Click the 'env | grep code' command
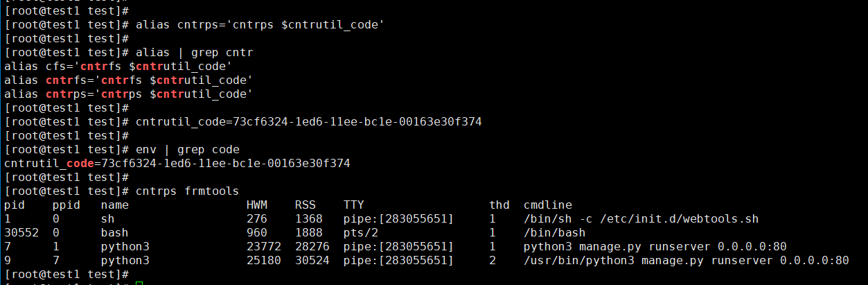 [187, 149]
